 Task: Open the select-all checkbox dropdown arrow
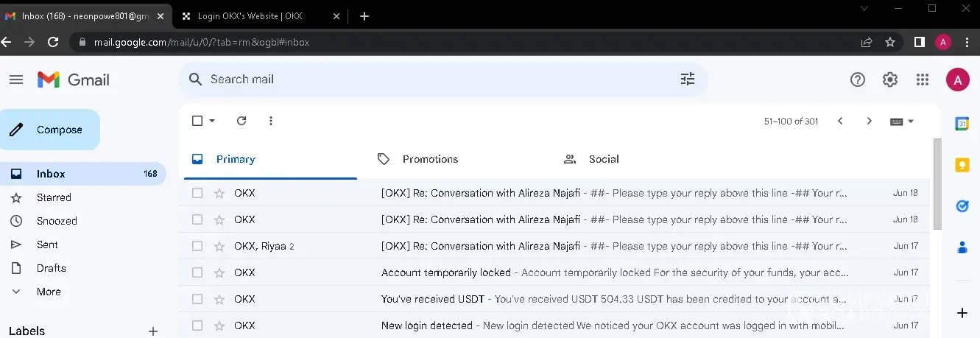(x=213, y=121)
